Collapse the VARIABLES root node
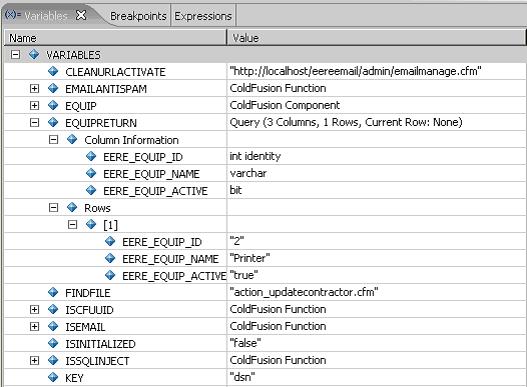Screen dimensions: 527x387 click(15, 54)
